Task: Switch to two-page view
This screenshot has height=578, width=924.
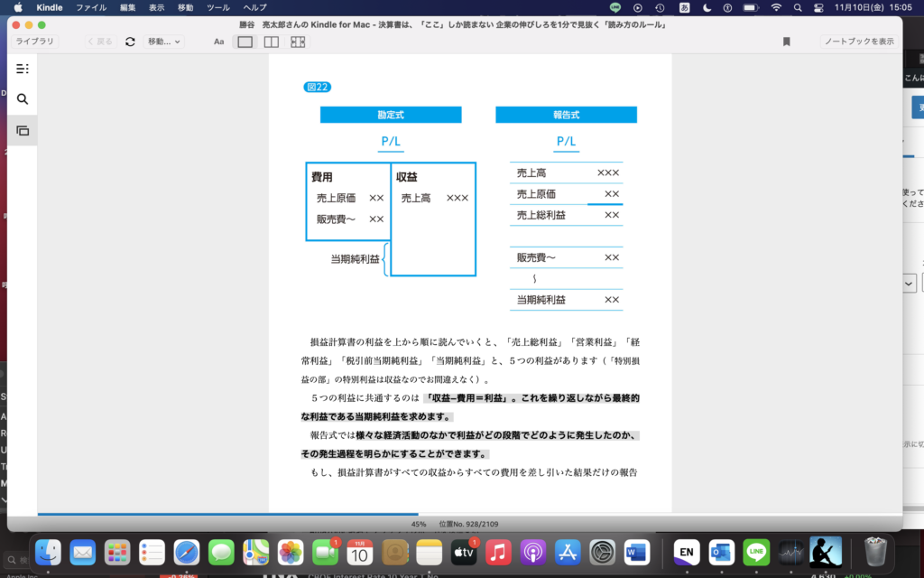Action: (x=271, y=42)
